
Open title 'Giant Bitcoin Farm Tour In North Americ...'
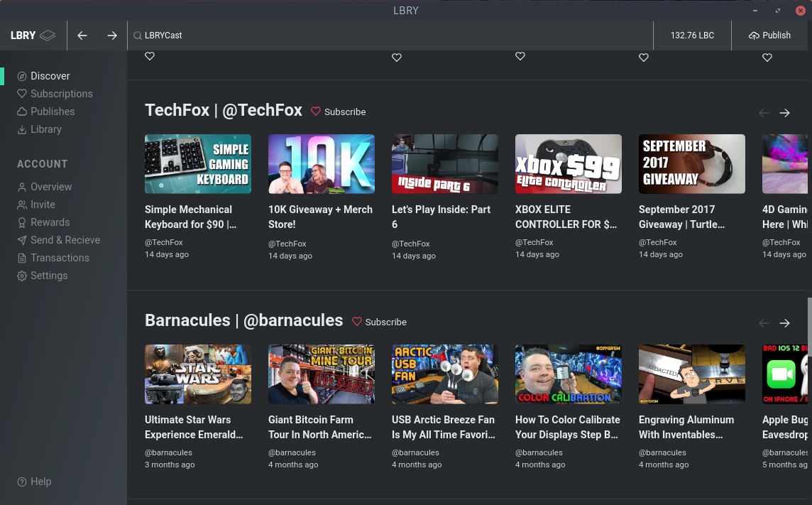319,428
